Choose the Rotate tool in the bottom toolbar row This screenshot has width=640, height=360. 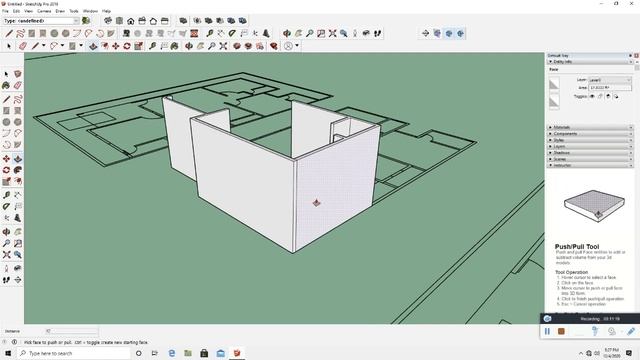pyautogui.click(x=127, y=46)
